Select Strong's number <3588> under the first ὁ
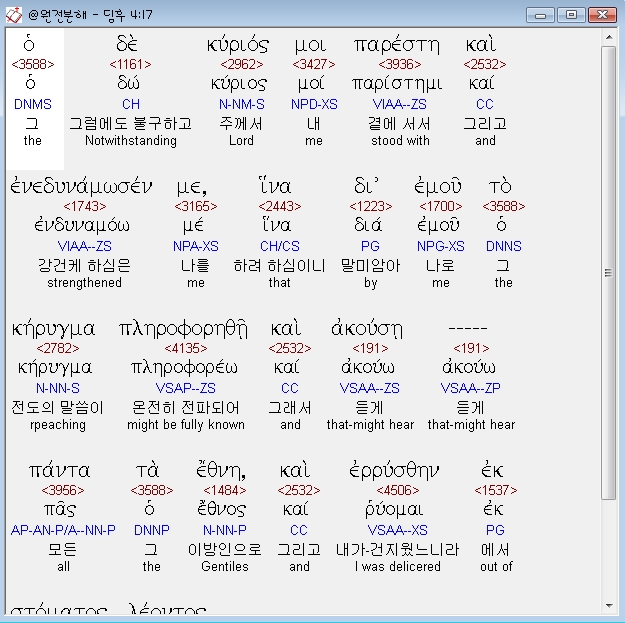This screenshot has height=623, width=625. tap(33, 64)
